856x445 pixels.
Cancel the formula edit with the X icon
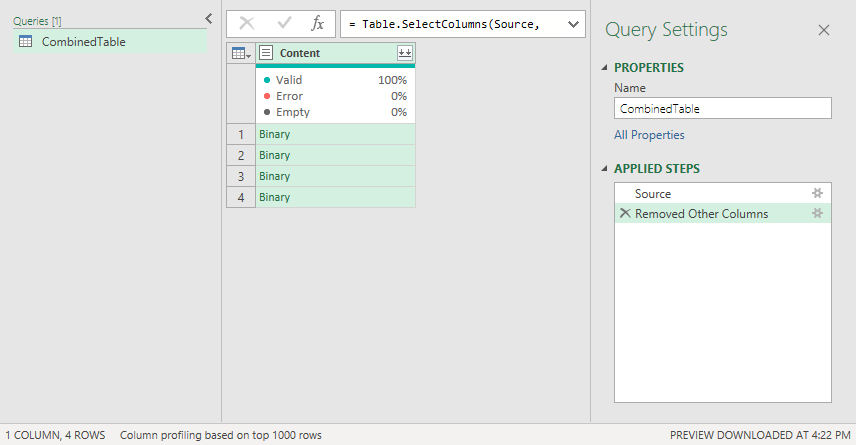[x=247, y=24]
